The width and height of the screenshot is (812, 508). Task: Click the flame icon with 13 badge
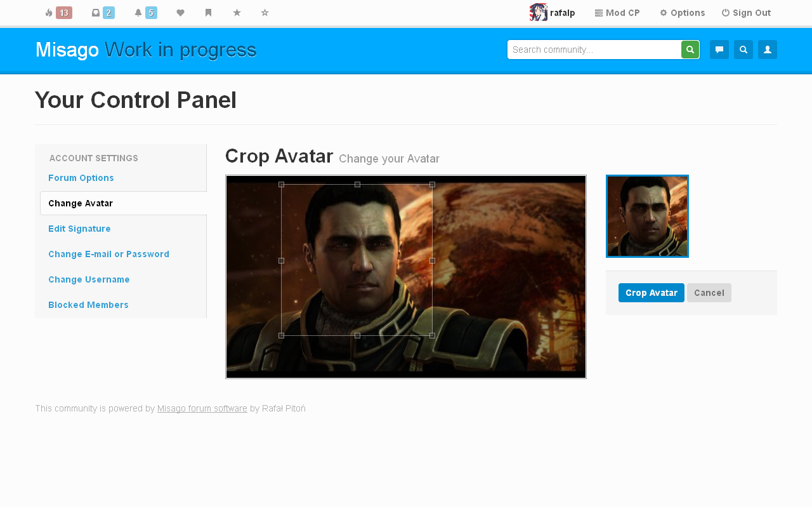tap(58, 13)
